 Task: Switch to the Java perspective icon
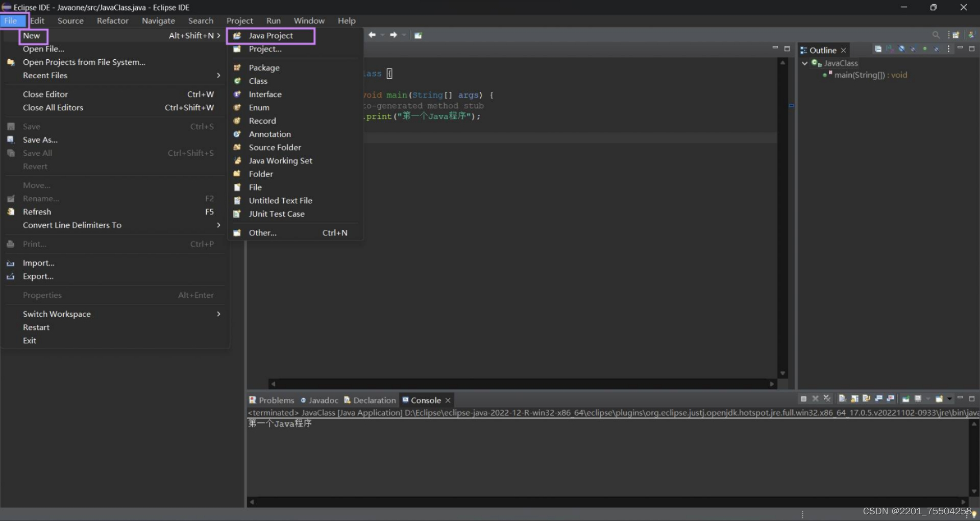[x=971, y=35]
